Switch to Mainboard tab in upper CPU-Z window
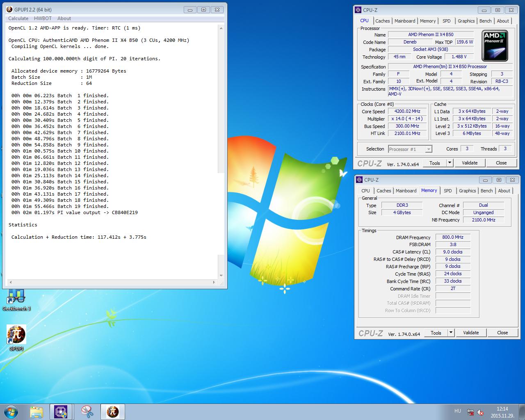 click(405, 21)
